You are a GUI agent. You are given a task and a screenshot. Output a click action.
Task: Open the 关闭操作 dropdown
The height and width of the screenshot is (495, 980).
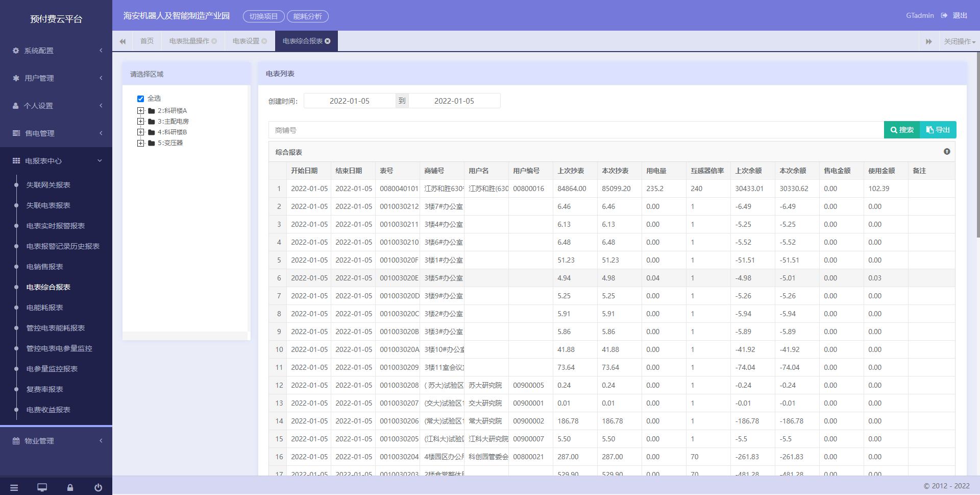(x=960, y=41)
